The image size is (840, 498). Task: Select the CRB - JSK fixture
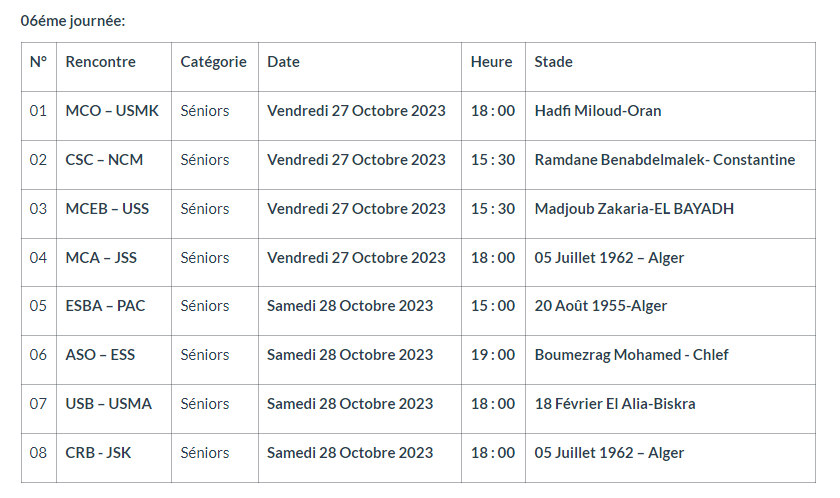coord(98,453)
